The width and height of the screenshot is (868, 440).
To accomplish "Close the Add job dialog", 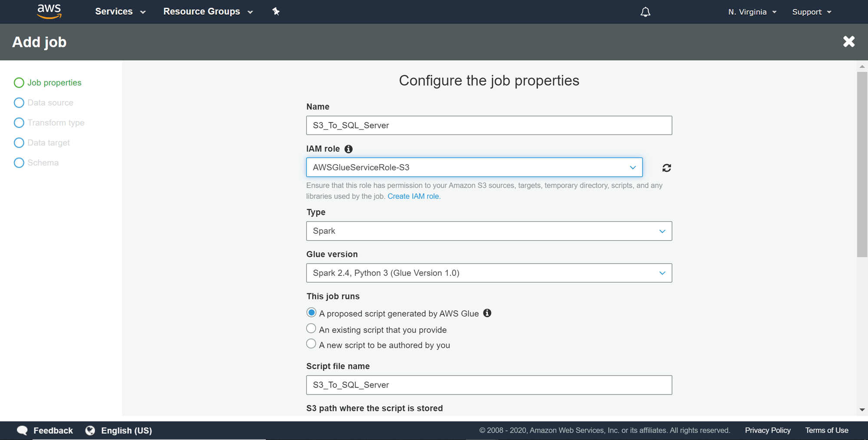I will pyautogui.click(x=849, y=42).
